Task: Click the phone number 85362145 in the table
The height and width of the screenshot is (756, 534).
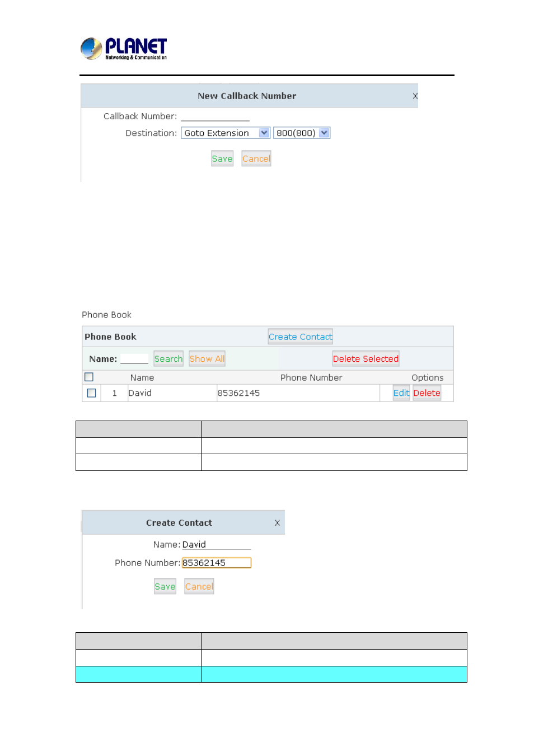Action: tap(238, 393)
